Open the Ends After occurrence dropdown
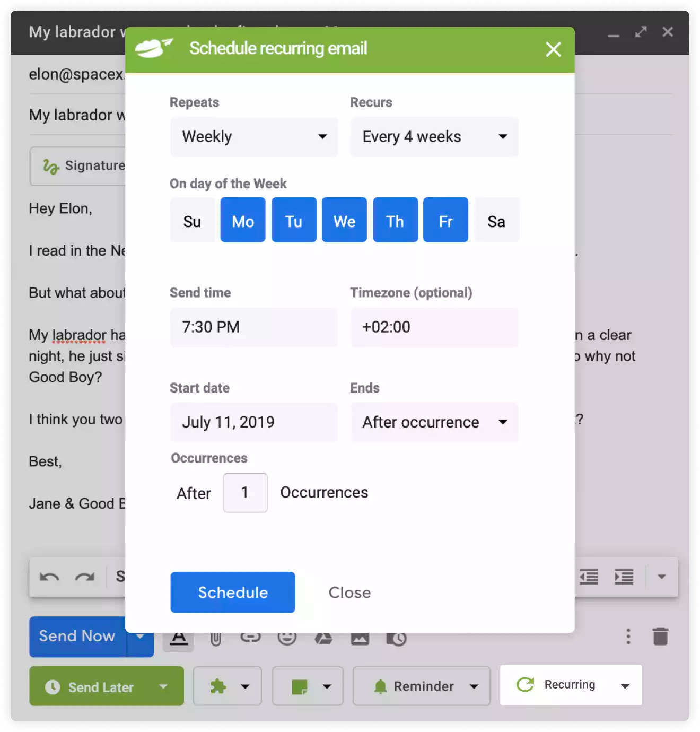700x732 pixels. point(434,422)
